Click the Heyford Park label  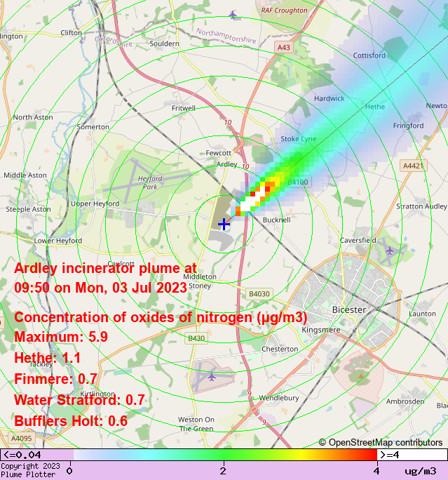[x=150, y=182]
